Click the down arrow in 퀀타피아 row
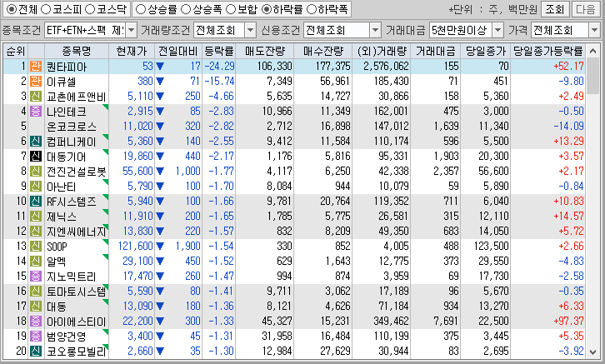Image resolution: width=605 pixels, height=364 pixels. tap(160, 67)
